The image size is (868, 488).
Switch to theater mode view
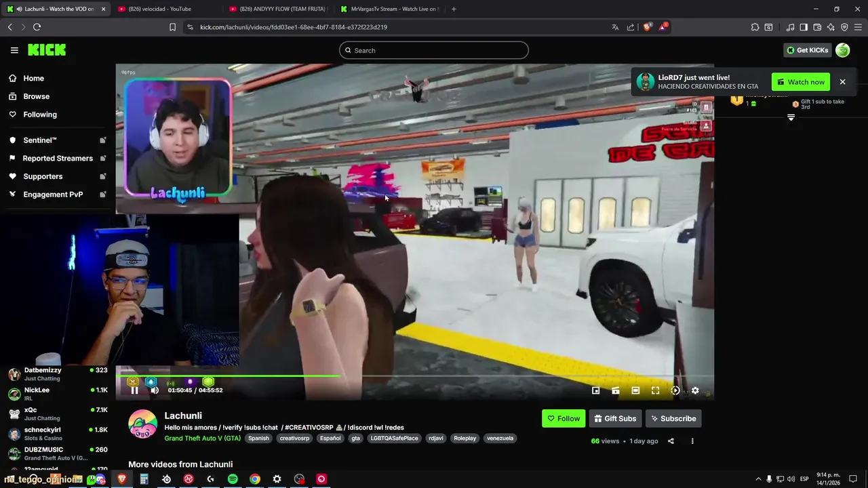click(635, 390)
